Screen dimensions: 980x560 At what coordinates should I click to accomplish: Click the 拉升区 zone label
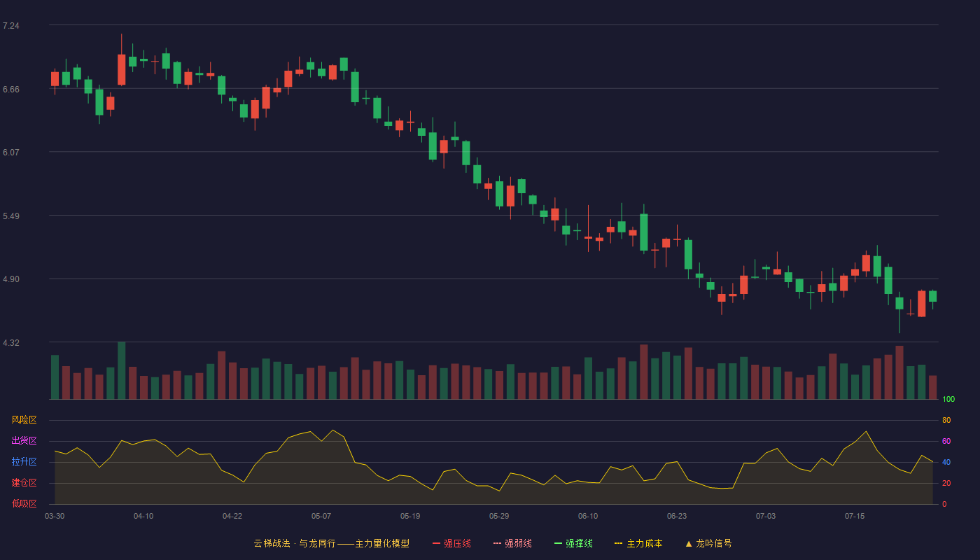(24, 462)
